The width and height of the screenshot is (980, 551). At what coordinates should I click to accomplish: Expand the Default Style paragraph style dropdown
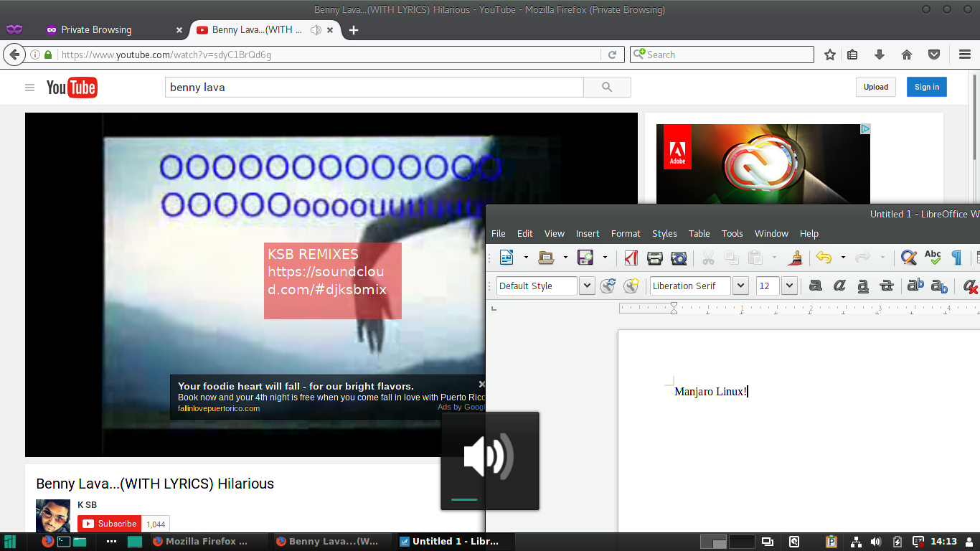[587, 286]
